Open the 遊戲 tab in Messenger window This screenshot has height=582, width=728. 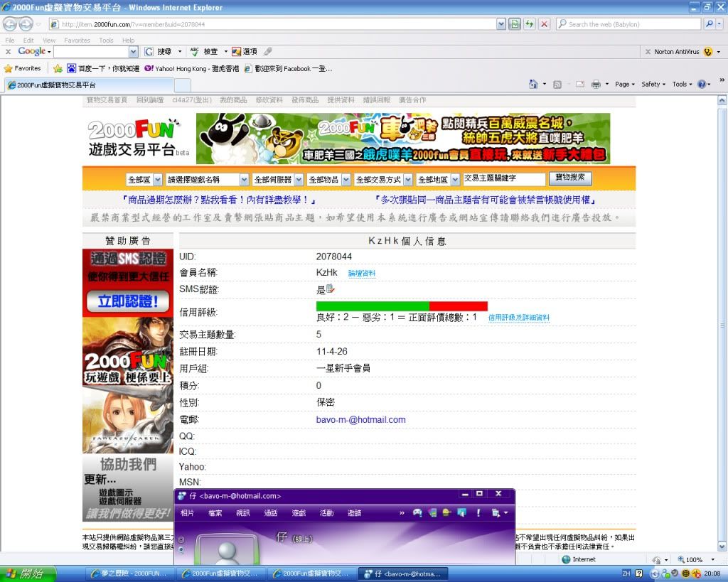299,513
